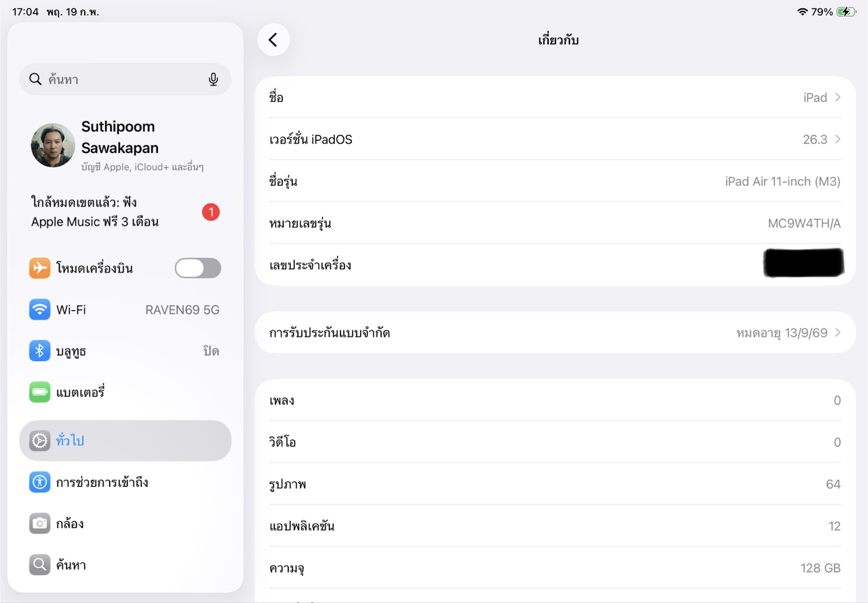Tap the model number MC9W4TH/A

pyautogui.click(x=804, y=223)
